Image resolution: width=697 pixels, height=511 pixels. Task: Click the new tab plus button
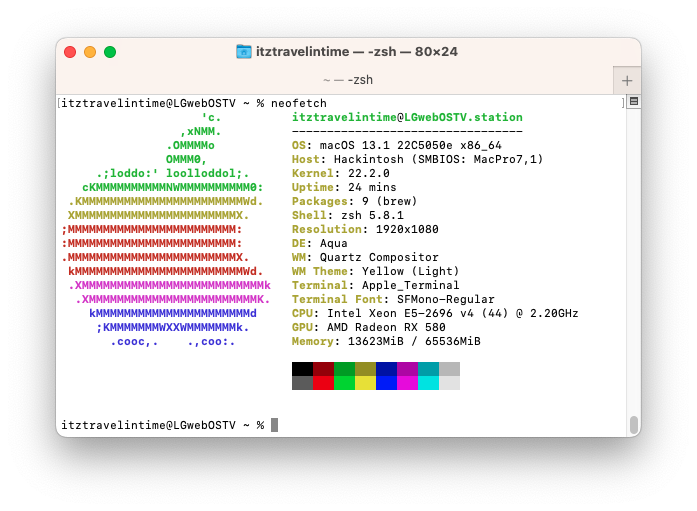point(627,80)
